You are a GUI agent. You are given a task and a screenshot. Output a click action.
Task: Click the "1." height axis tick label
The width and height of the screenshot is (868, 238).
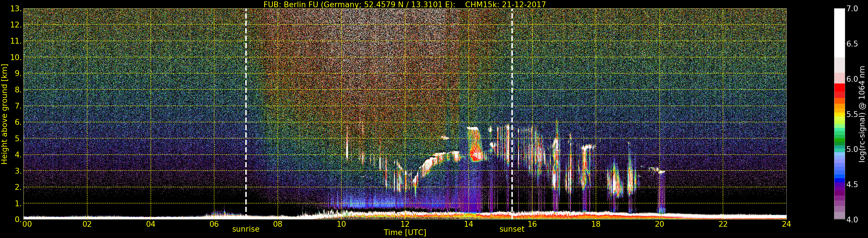coord(18,203)
